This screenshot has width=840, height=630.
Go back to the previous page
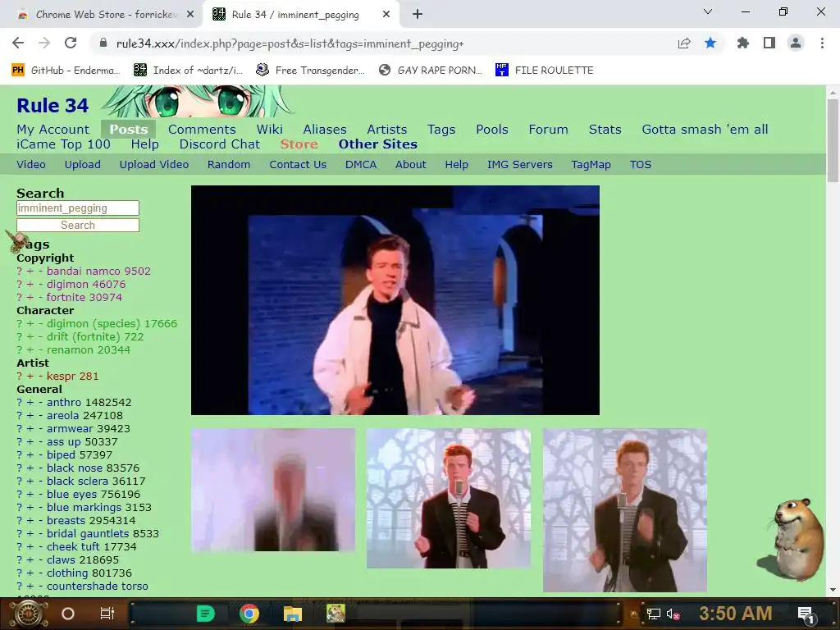18,43
